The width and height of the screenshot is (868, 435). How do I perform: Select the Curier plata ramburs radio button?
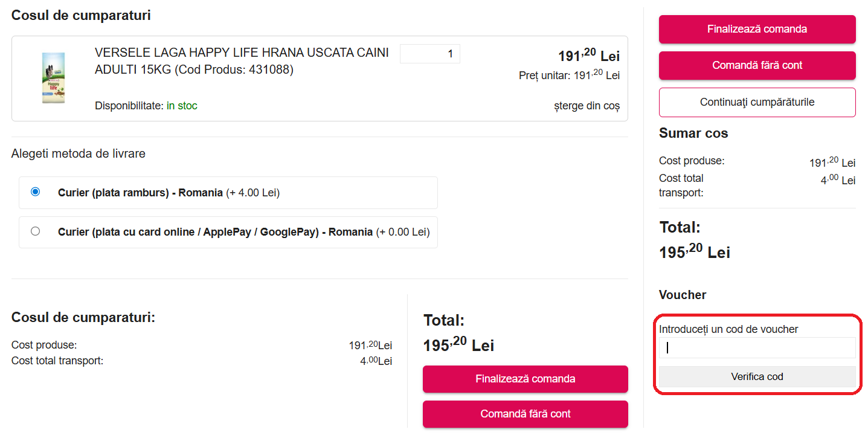pyautogui.click(x=36, y=192)
